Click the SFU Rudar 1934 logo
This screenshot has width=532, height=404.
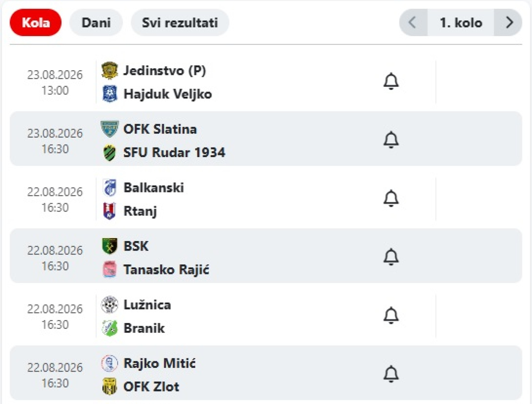(110, 153)
